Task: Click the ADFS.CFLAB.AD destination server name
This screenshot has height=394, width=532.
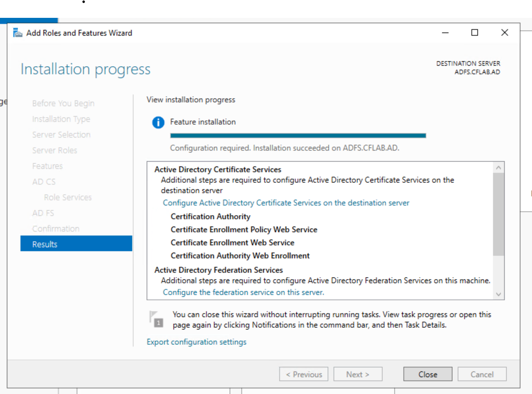Action: click(x=477, y=72)
